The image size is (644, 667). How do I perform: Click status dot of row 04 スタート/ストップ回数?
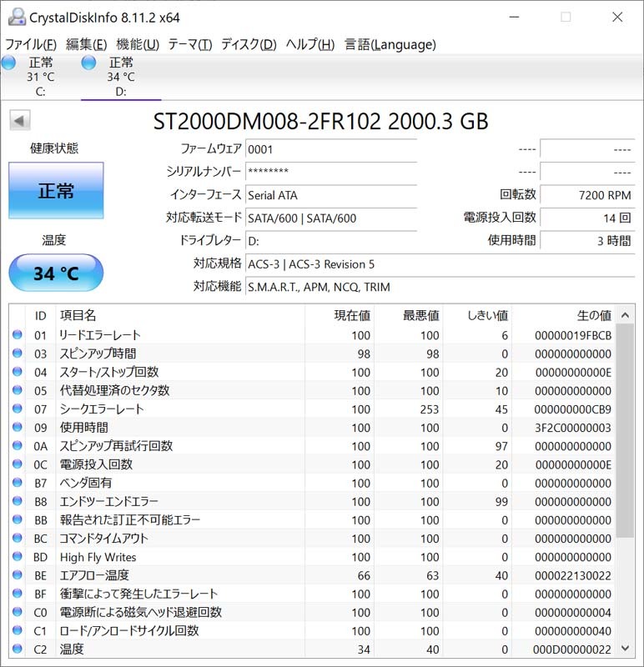coord(18,372)
